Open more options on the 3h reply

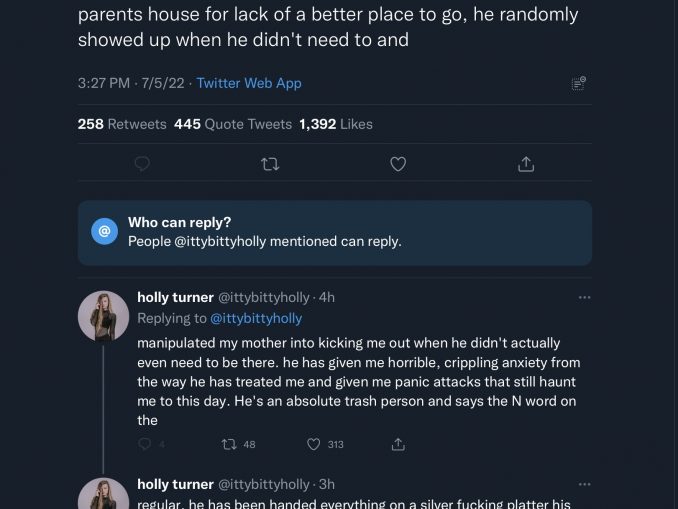click(584, 484)
